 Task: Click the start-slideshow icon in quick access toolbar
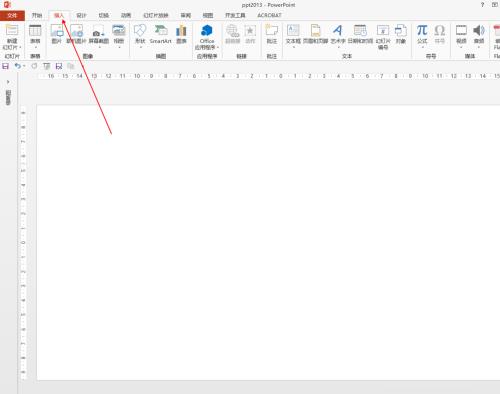coord(46,66)
